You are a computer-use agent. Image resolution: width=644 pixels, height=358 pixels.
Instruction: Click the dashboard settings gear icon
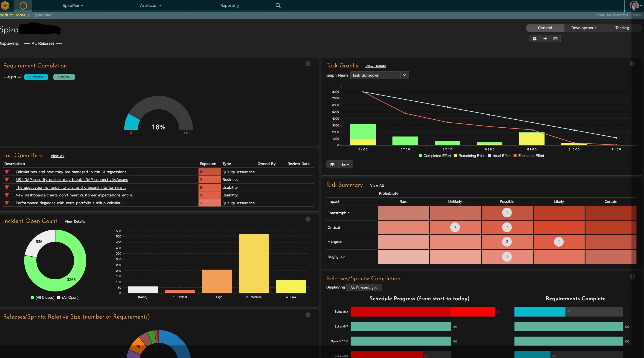pos(535,39)
